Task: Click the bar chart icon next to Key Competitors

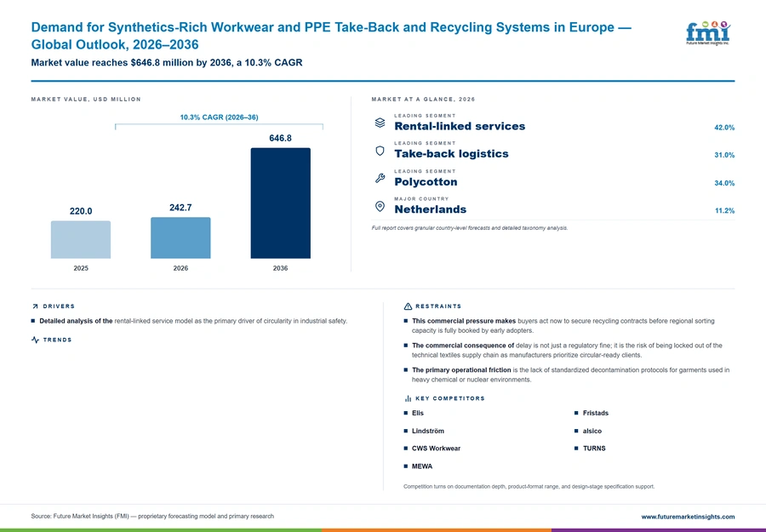Action: tap(408, 398)
